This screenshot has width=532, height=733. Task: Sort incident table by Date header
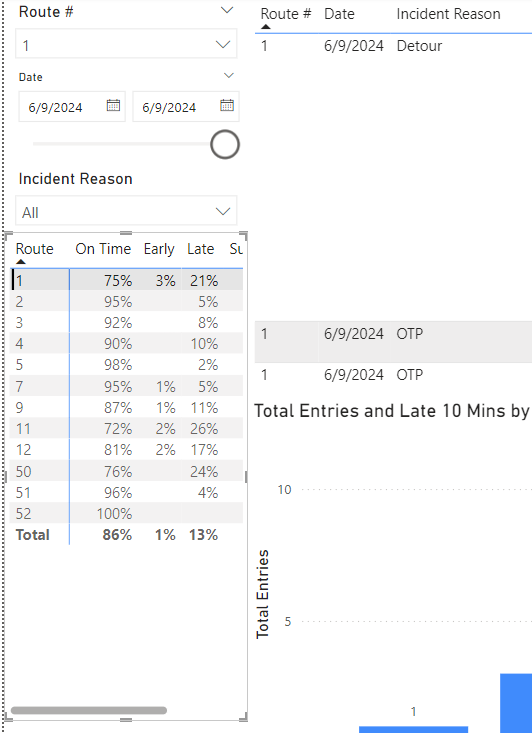339,14
